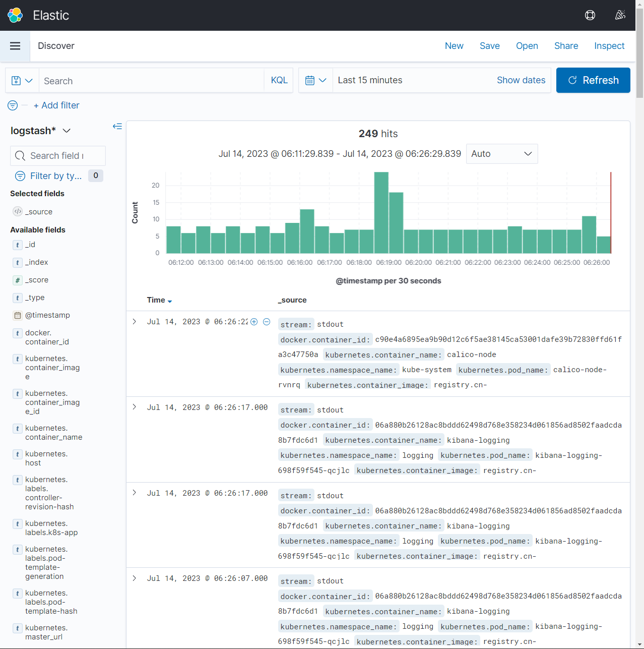Toggle Time column sort order
This screenshot has width=644, height=649.
159,300
